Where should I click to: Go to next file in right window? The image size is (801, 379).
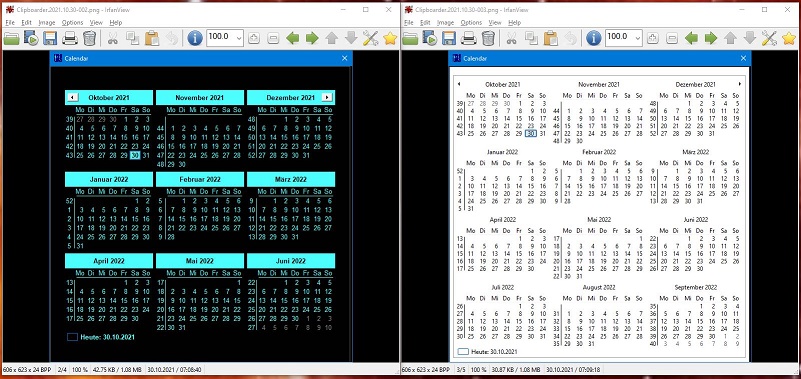(x=711, y=38)
